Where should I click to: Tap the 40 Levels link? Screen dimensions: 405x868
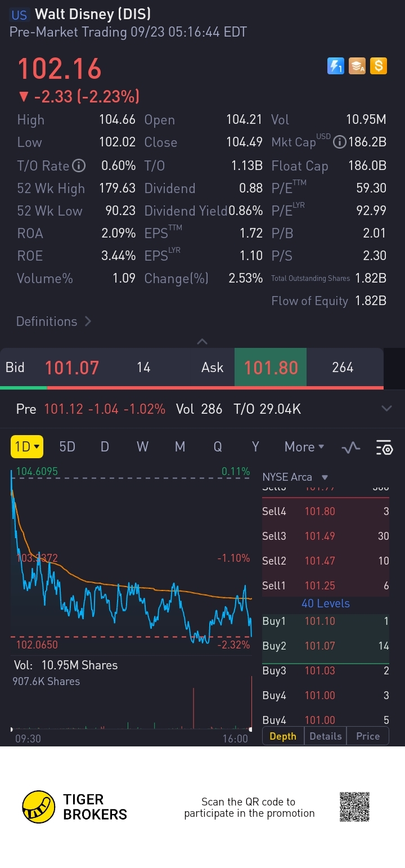tap(326, 603)
